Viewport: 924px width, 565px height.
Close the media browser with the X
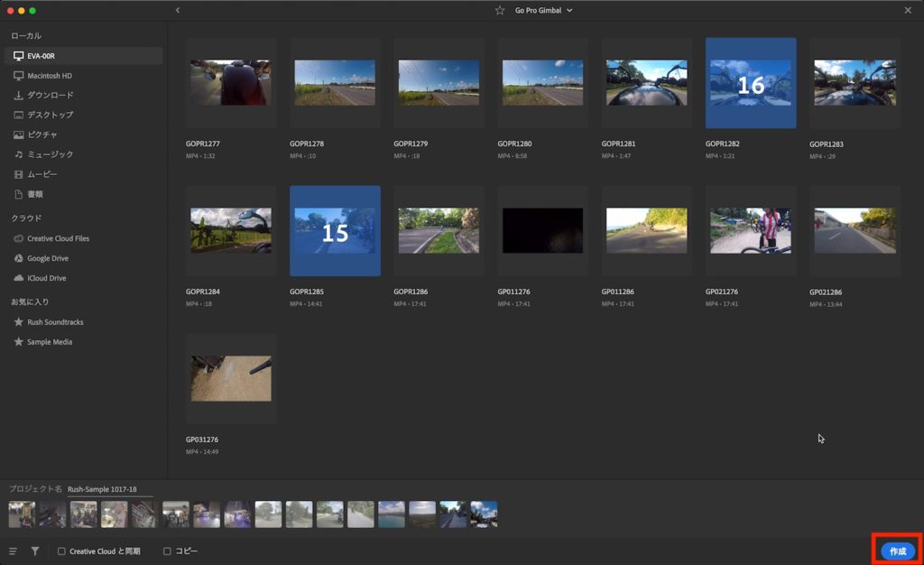tap(908, 10)
